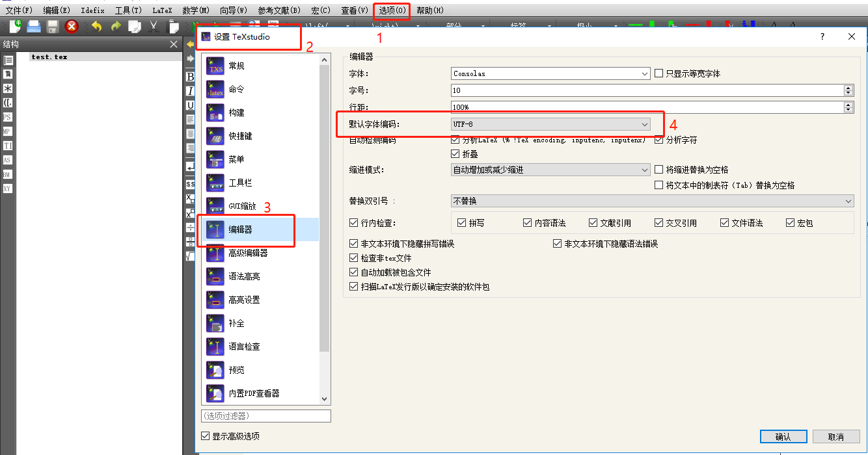
Task: Open AS (Asymptote) side panel icon
Action: [8, 161]
